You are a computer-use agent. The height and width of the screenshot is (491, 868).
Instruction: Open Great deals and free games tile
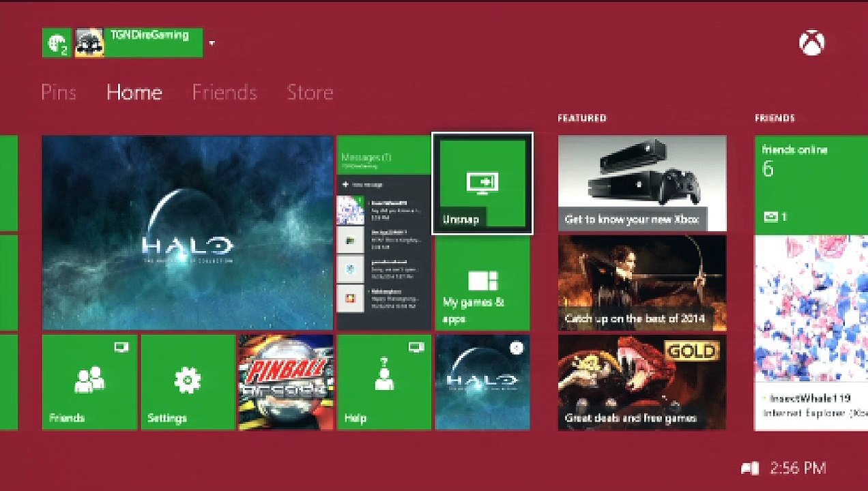click(x=642, y=382)
